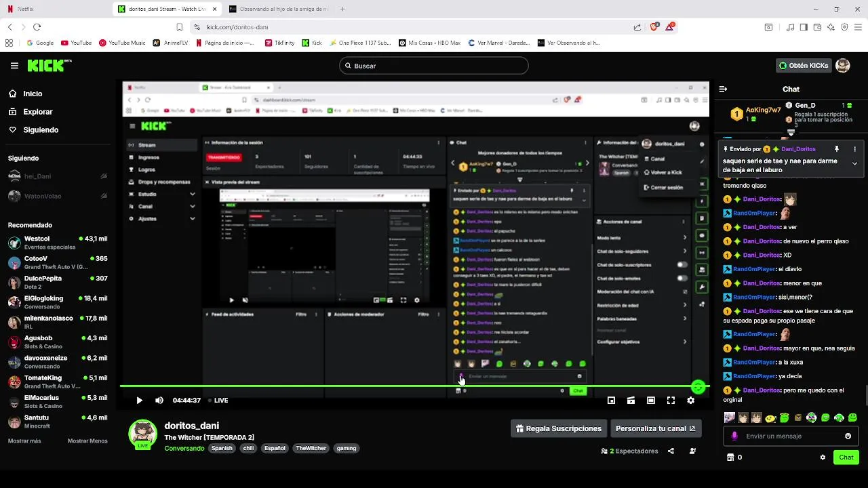Insert the yellow duck emote

pos(770,418)
